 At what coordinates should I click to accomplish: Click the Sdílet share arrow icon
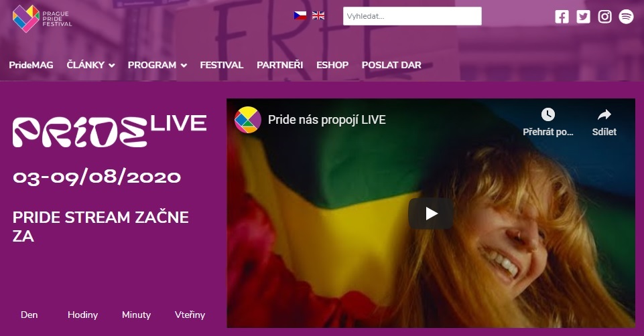604,115
